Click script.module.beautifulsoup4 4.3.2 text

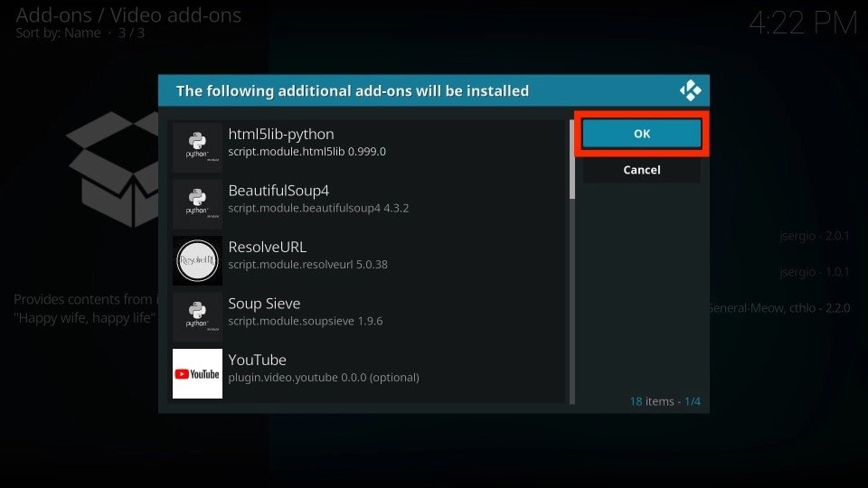click(x=318, y=208)
